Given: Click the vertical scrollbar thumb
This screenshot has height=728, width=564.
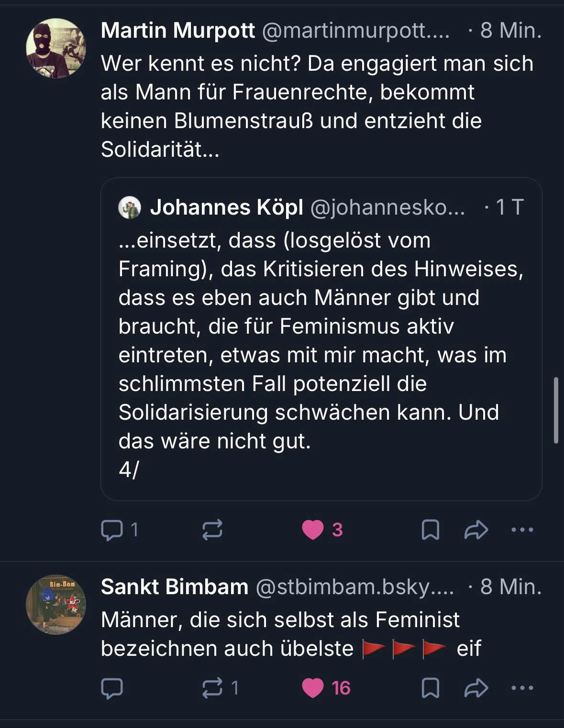Looking at the screenshot, I should [555, 410].
